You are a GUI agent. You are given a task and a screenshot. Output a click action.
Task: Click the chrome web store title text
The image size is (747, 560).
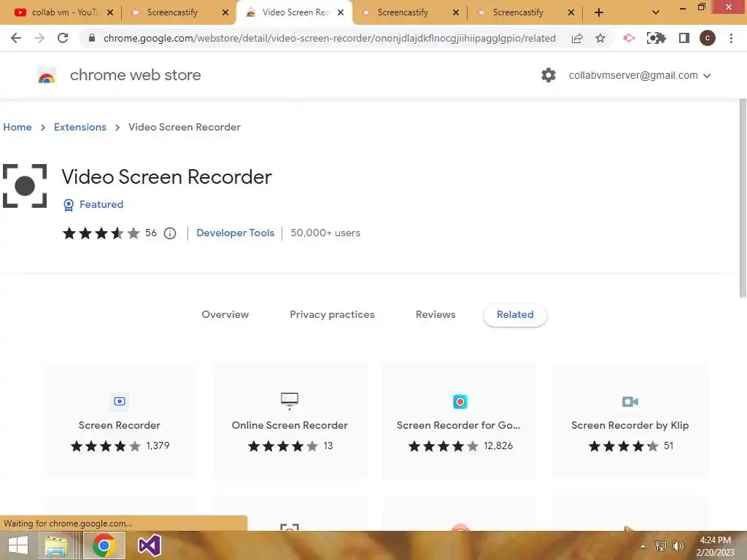point(135,75)
